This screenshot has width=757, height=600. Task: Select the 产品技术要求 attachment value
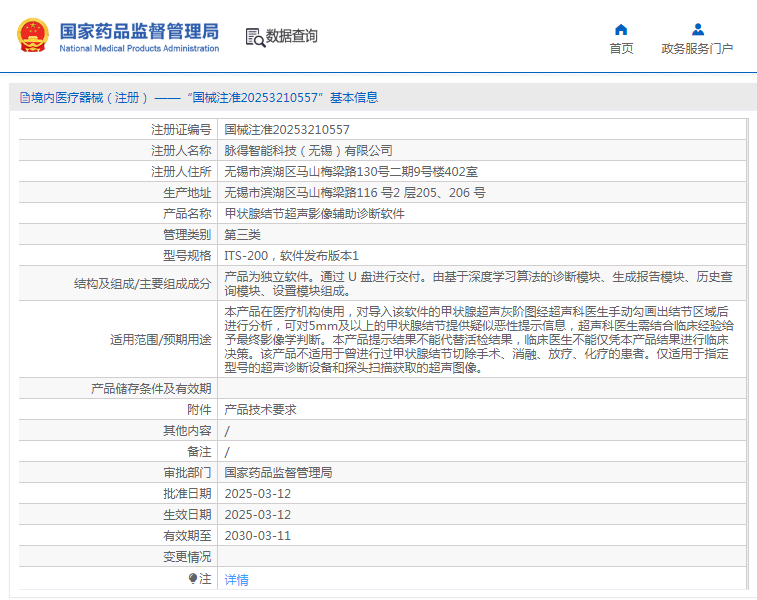click(x=260, y=410)
